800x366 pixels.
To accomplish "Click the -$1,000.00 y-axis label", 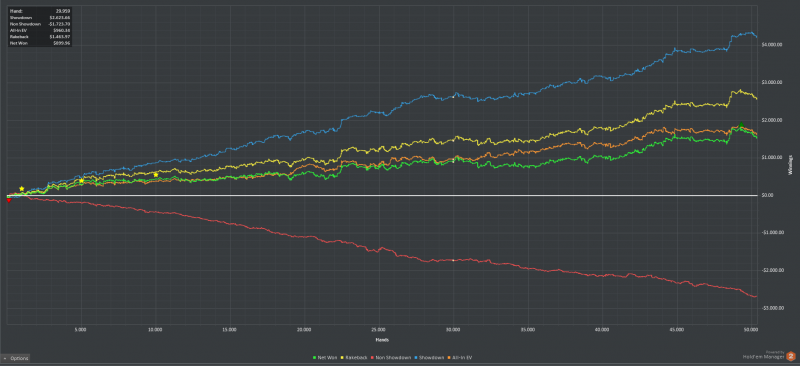I will (x=772, y=233).
